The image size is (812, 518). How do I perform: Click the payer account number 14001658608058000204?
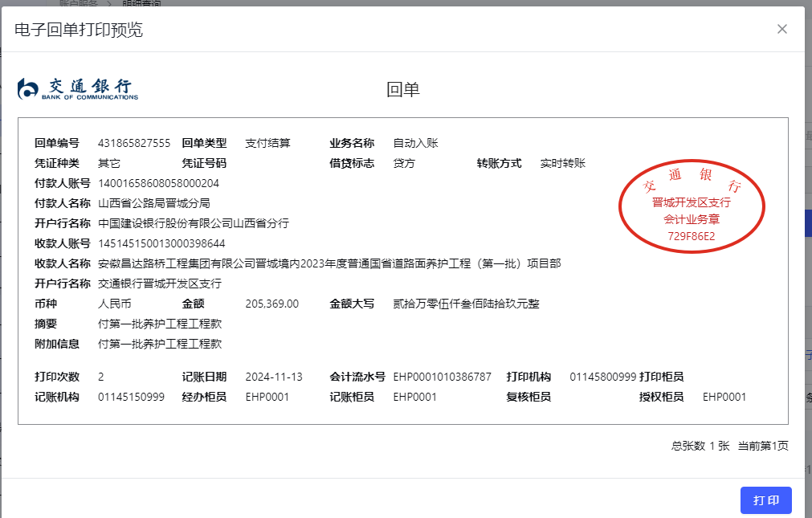click(158, 183)
